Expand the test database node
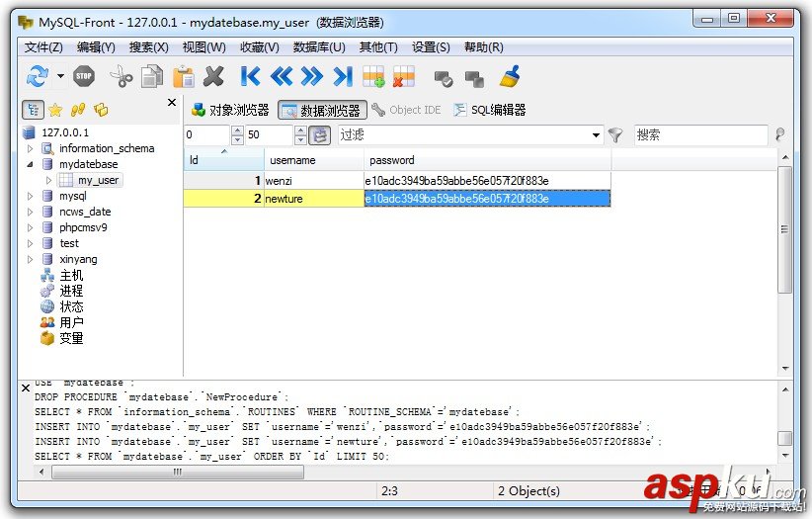812x519 pixels. [30, 244]
